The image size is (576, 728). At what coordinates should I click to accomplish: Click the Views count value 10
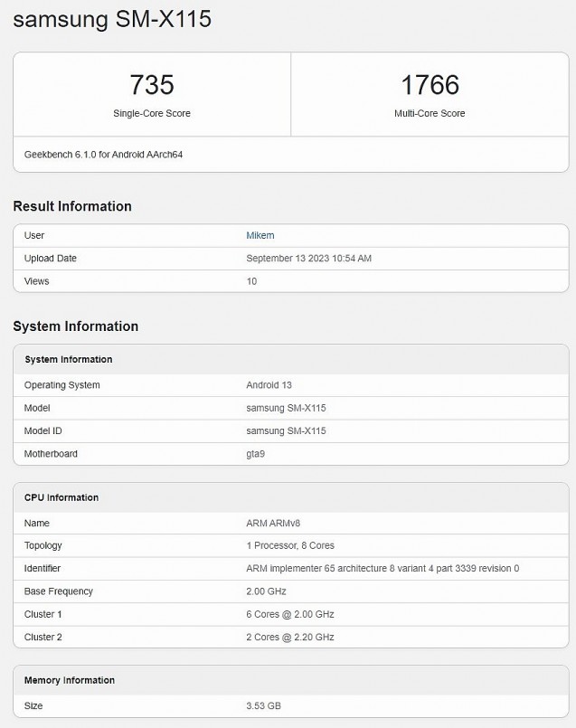(x=251, y=281)
